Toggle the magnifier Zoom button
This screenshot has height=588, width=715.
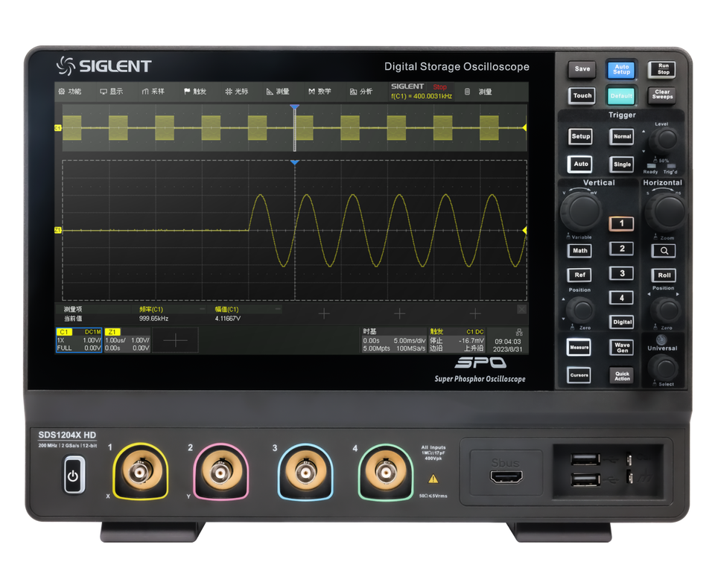[x=664, y=251]
